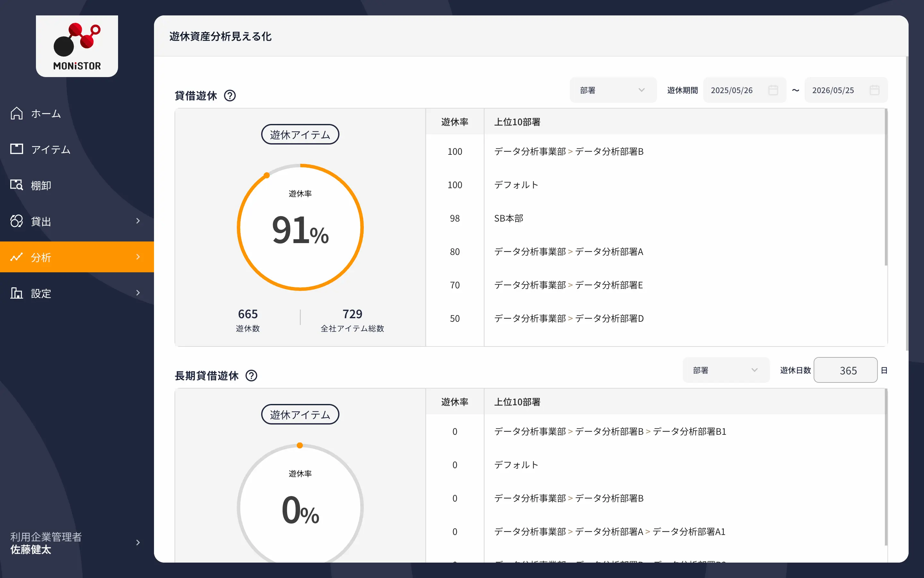Click row データ分析部署B with rate 100
Image resolution: width=924 pixels, height=578 pixels.
tap(655, 151)
